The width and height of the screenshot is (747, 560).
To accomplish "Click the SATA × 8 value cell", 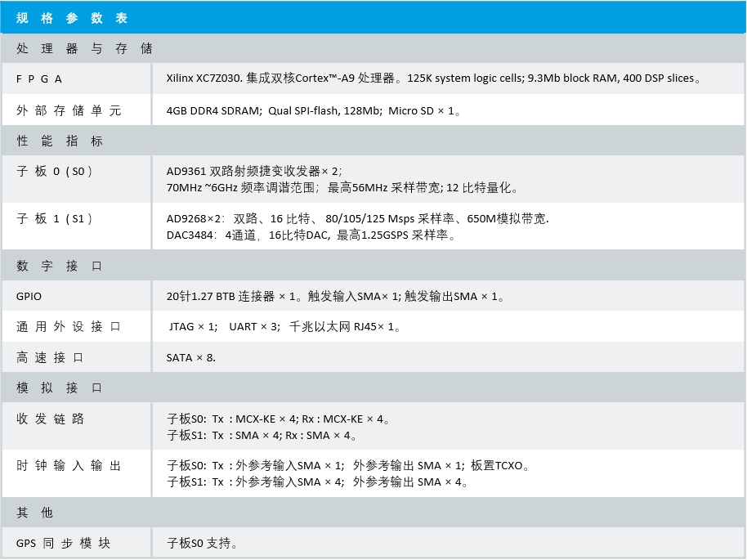I will click(191, 358).
